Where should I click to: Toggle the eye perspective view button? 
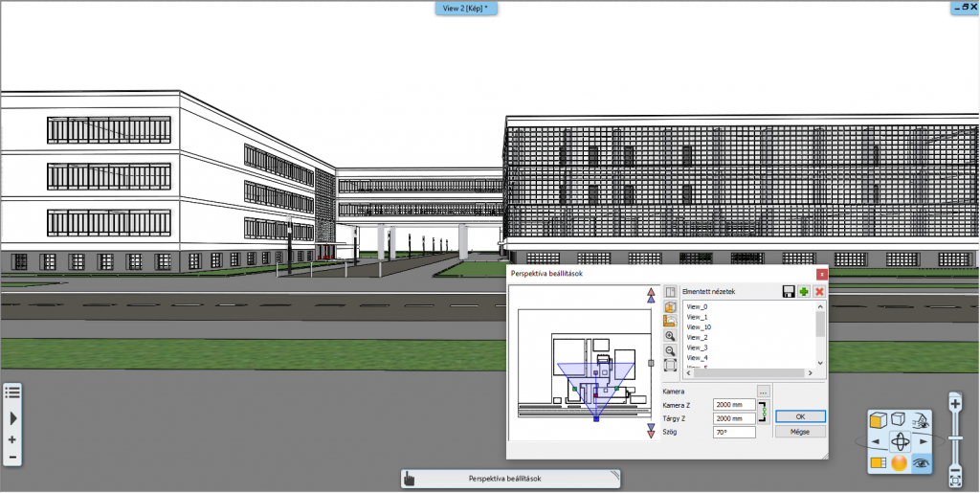pyautogui.click(x=922, y=462)
